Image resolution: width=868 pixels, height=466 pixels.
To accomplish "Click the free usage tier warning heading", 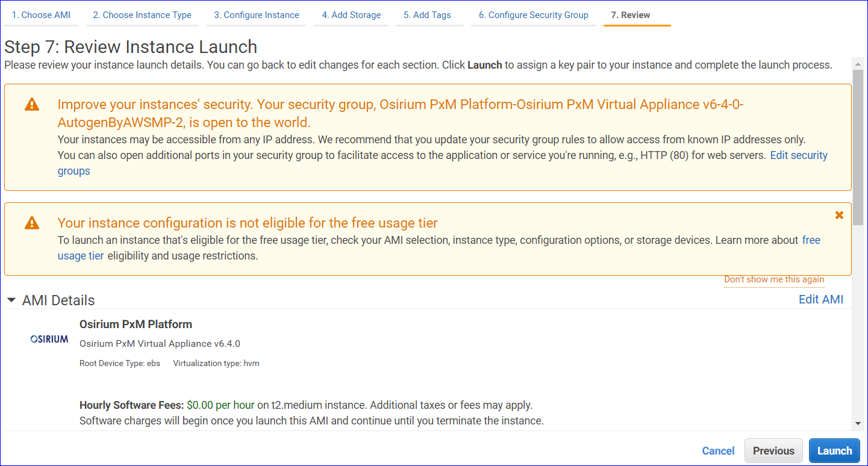I will coord(248,223).
